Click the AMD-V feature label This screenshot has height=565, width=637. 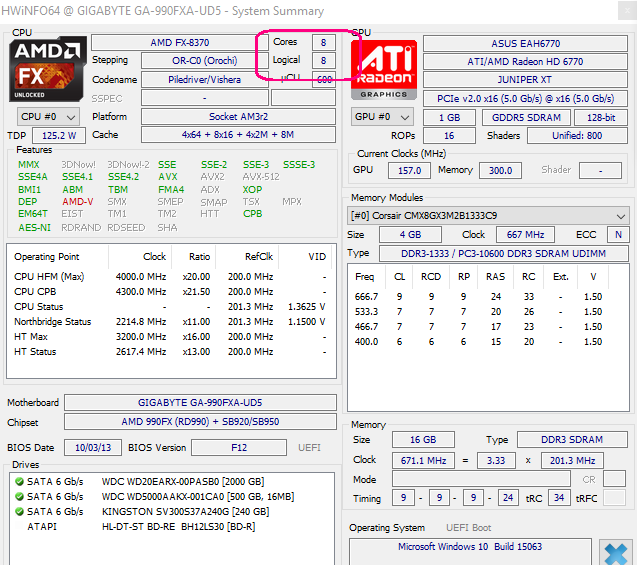pyautogui.click(x=78, y=202)
